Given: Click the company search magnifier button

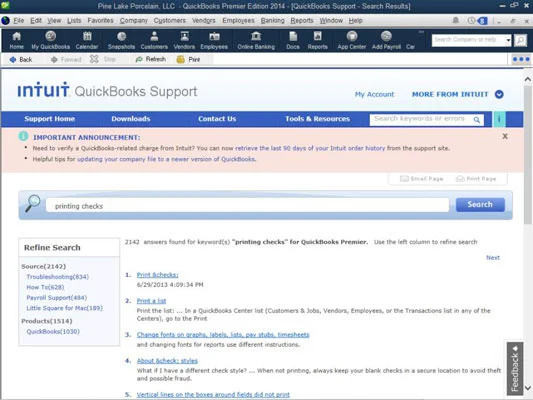Looking at the screenshot, I should point(520,40).
